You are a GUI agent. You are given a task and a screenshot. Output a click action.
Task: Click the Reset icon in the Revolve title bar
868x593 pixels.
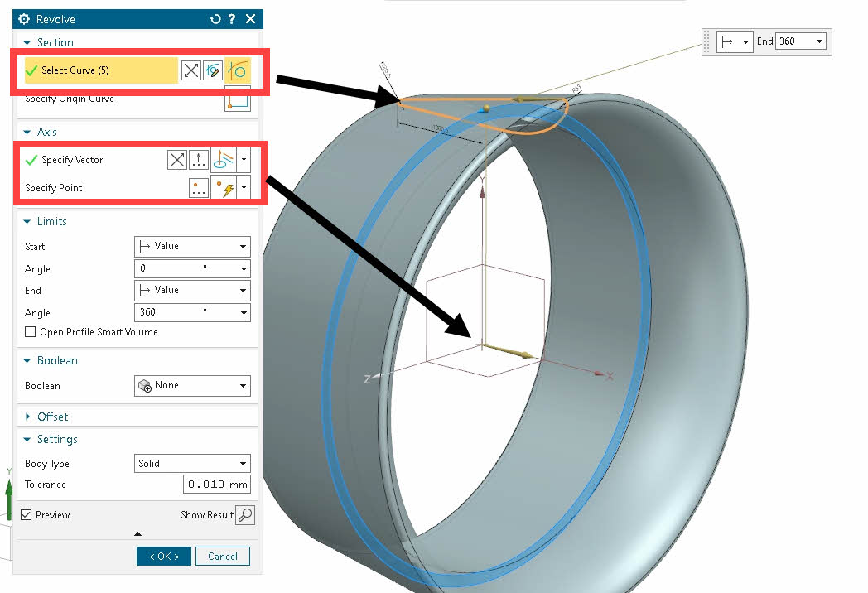(215, 18)
